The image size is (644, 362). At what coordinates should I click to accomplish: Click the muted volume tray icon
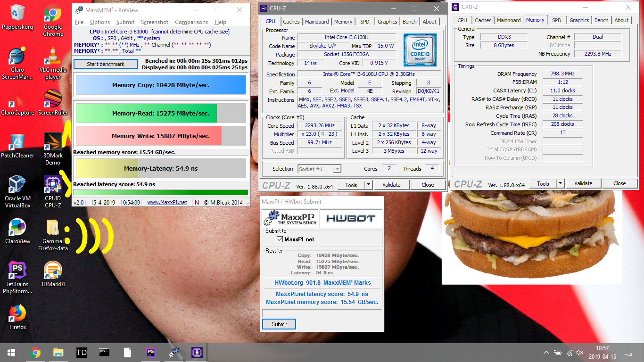[580, 353]
